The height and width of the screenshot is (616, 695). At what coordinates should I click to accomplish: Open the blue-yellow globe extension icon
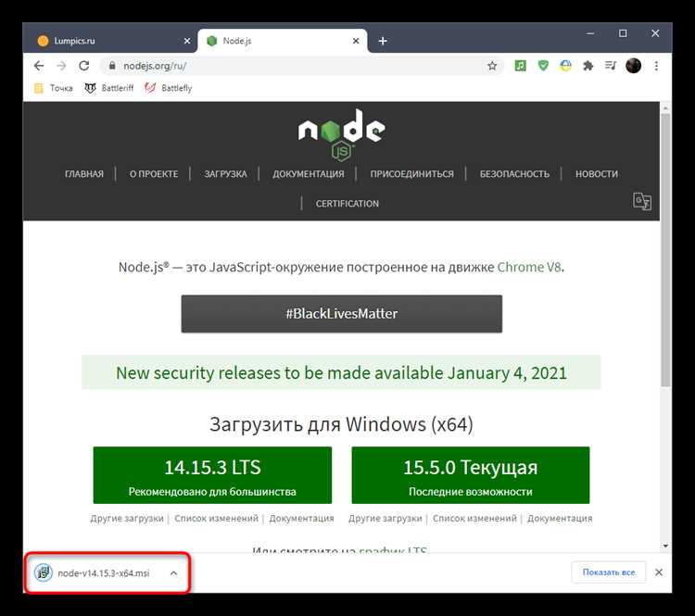click(565, 66)
